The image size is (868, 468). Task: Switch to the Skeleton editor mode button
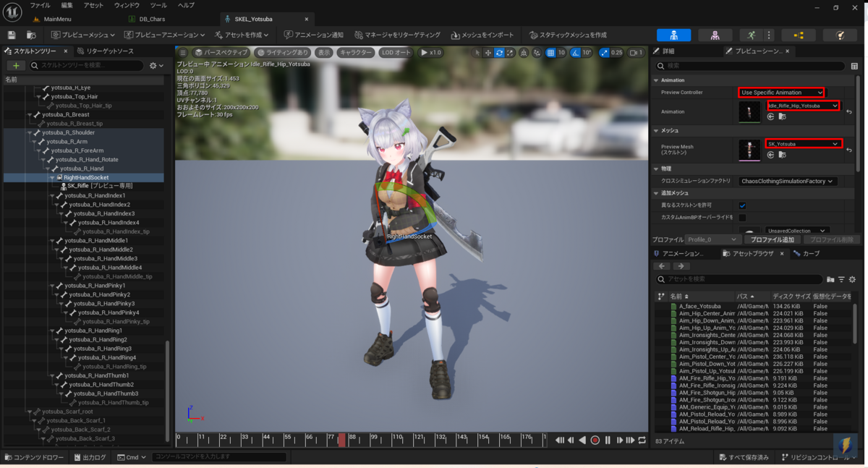(x=673, y=35)
